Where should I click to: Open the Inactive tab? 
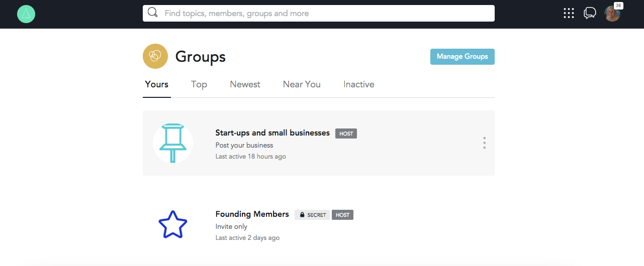358,84
